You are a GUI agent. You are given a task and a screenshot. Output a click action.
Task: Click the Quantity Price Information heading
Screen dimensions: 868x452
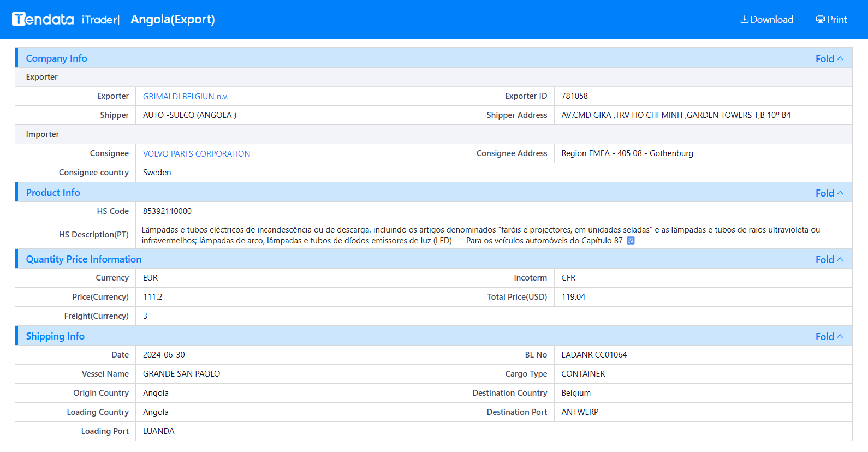tap(84, 259)
